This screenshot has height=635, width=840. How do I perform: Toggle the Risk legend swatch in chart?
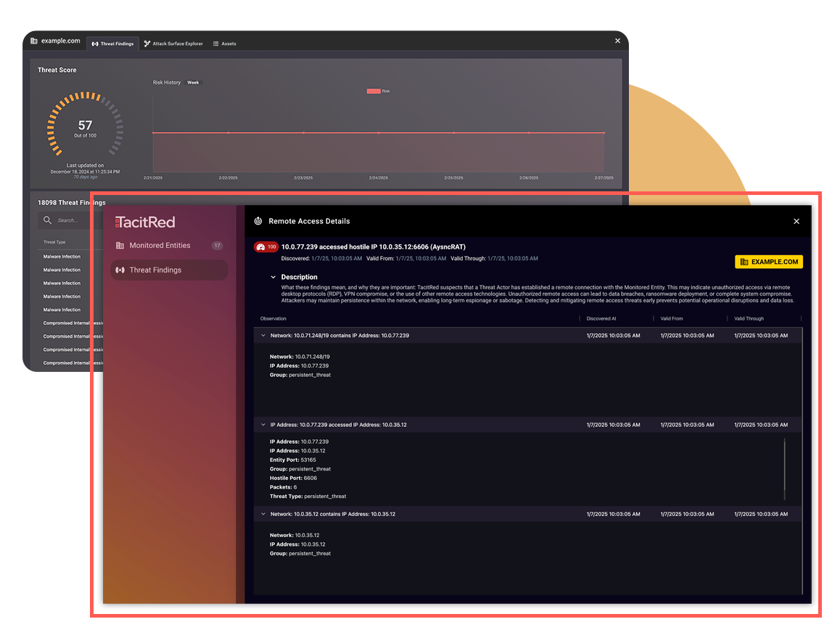tap(374, 91)
